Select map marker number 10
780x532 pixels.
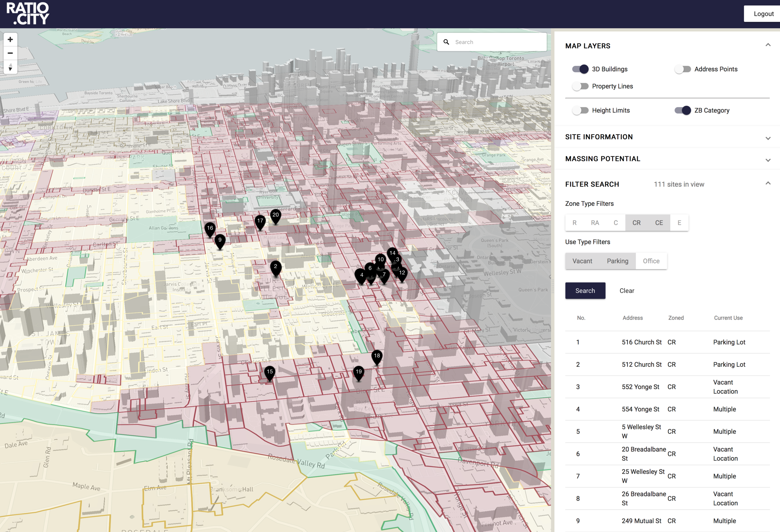click(x=380, y=260)
